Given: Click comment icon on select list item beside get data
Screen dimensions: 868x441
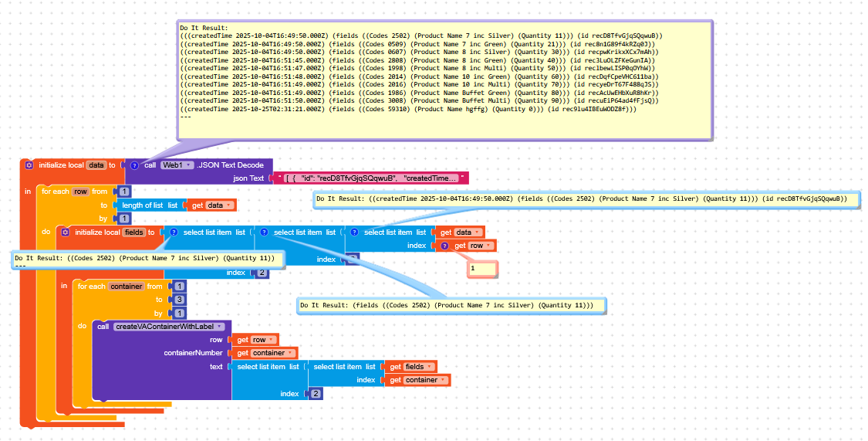Looking at the screenshot, I should (x=354, y=232).
